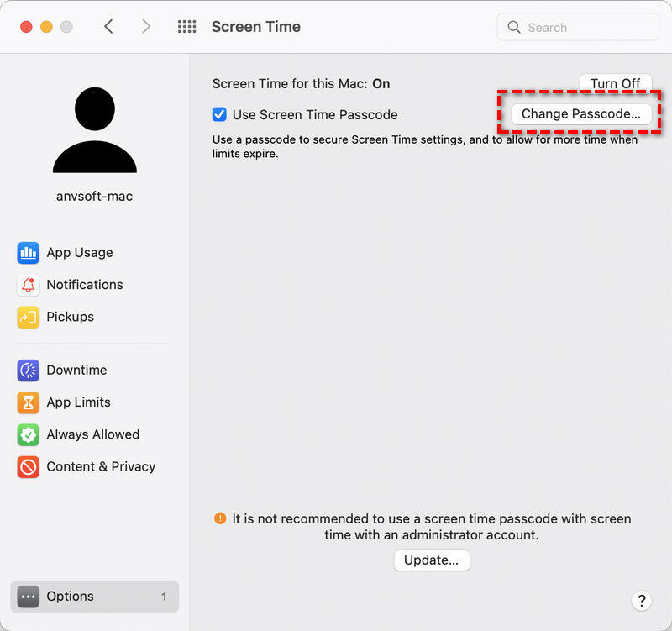This screenshot has width=672, height=631.
Task: Select the Options sidebar row label
Action: click(71, 597)
